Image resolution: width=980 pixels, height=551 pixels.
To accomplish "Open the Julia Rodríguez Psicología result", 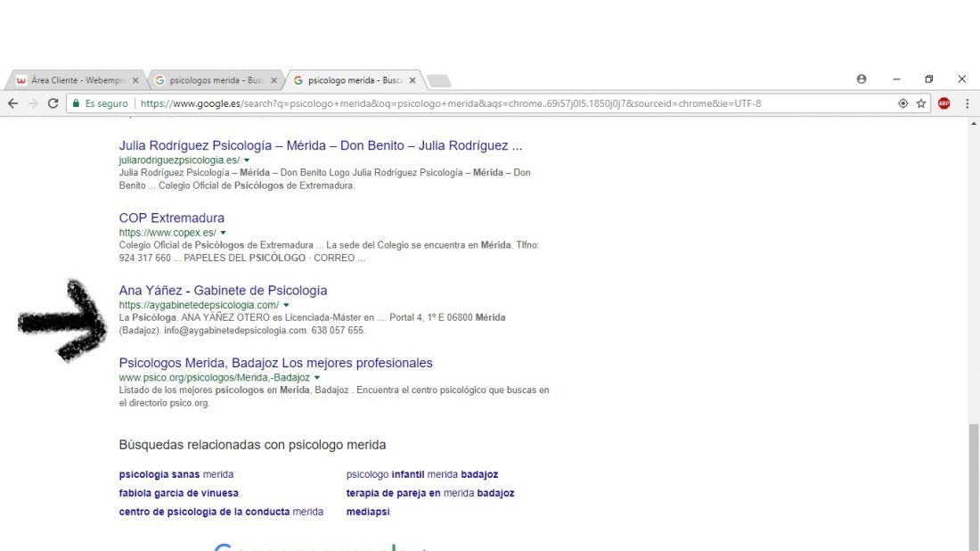I will click(x=320, y=145).
